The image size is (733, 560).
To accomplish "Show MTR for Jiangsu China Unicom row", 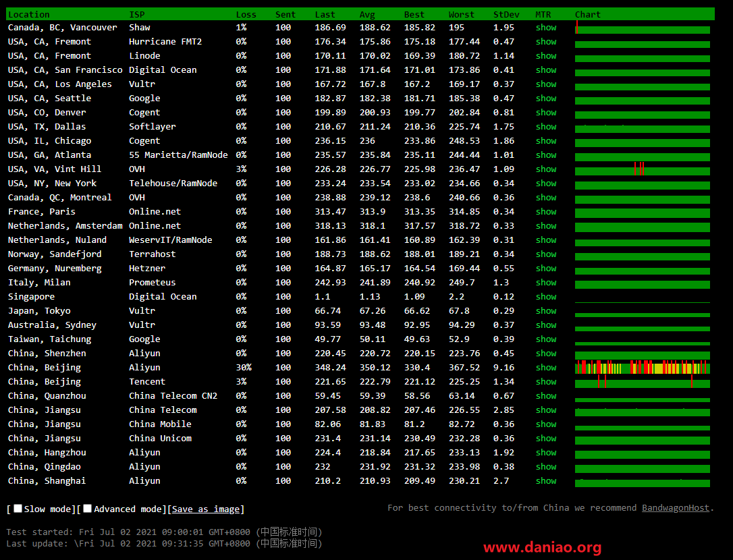I will point(546,439).
